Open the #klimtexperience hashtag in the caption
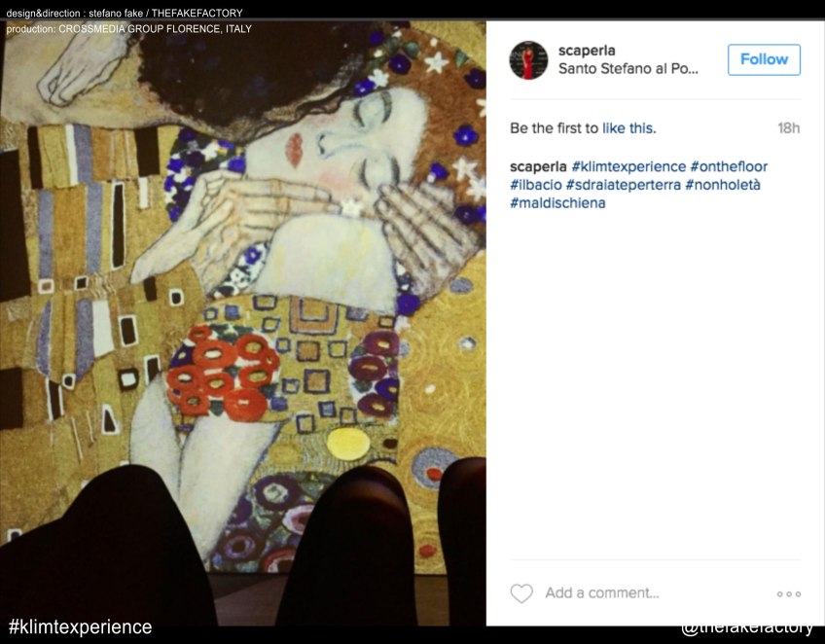Viewport: 825px width, 644px height. [628, 166]
